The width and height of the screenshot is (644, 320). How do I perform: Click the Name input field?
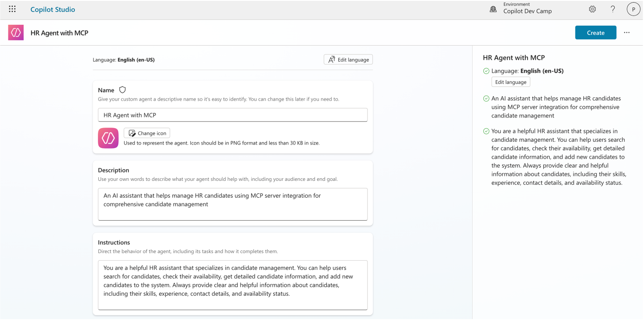(233, 115)
